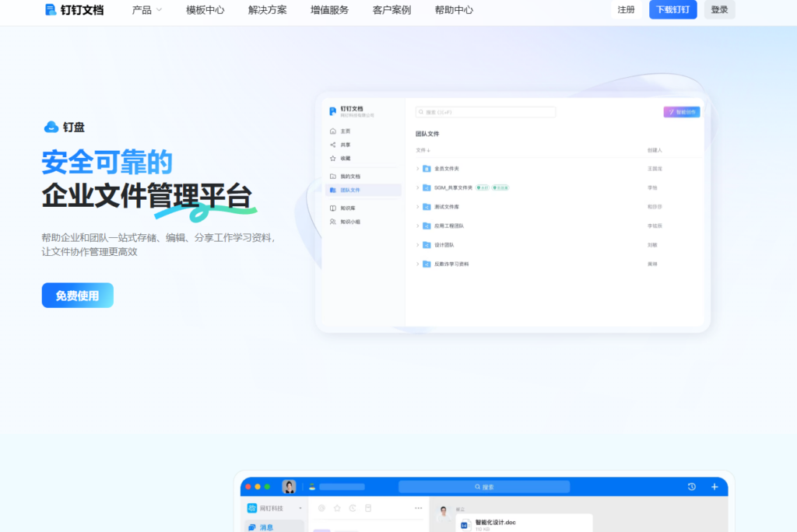Click the 免费使用 button
This screenshot has width=797, height=532.
click(x=77, y=295)
